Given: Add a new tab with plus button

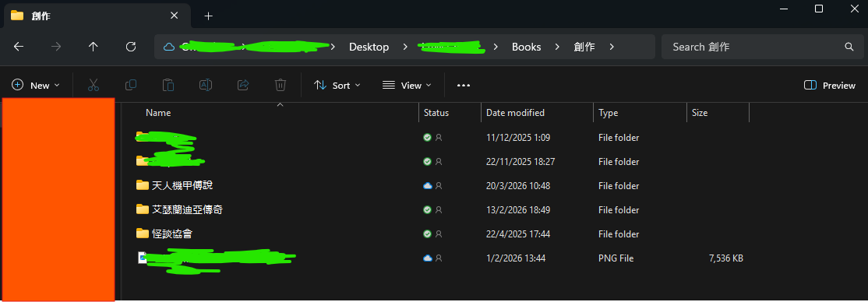Looking at the screenshot, I should [x=208, y=16].
